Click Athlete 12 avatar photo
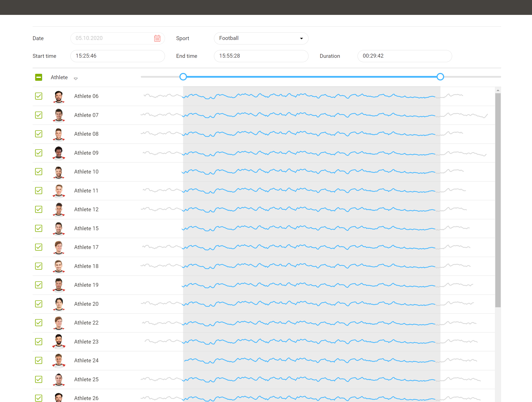 click(59, 210)
